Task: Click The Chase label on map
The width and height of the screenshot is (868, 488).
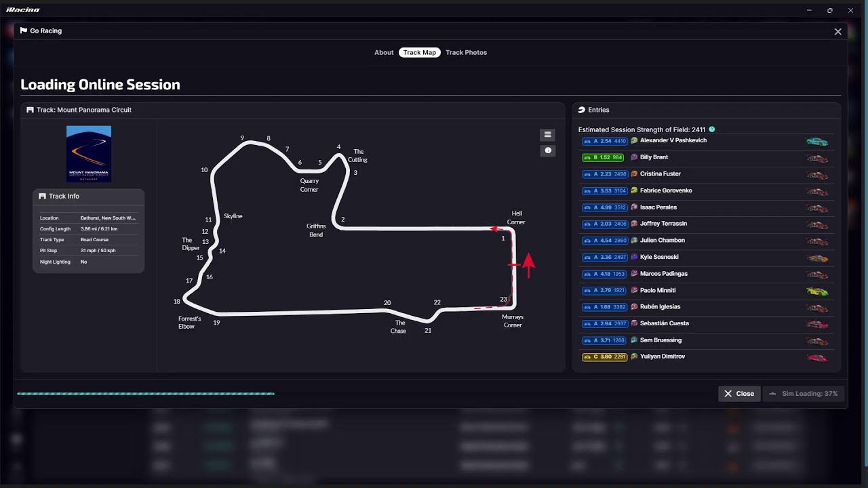Action: [399, 327]
